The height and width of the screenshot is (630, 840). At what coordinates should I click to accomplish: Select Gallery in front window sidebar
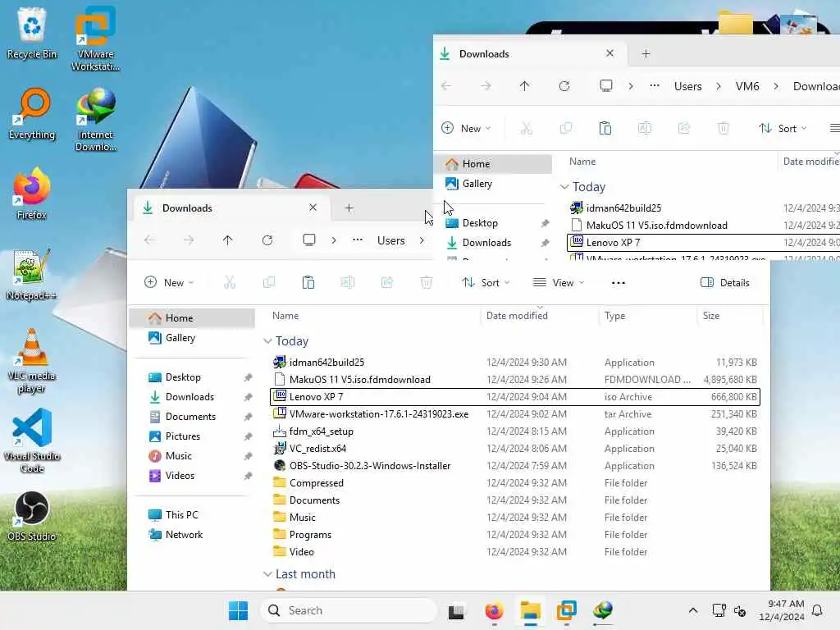pyautogui.click(x=192, y=337)
